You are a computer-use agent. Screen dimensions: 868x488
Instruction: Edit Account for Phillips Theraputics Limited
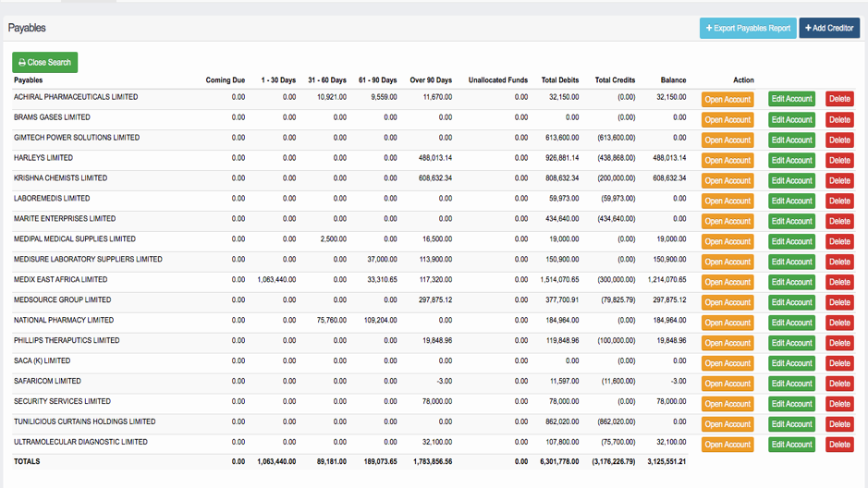791,343
